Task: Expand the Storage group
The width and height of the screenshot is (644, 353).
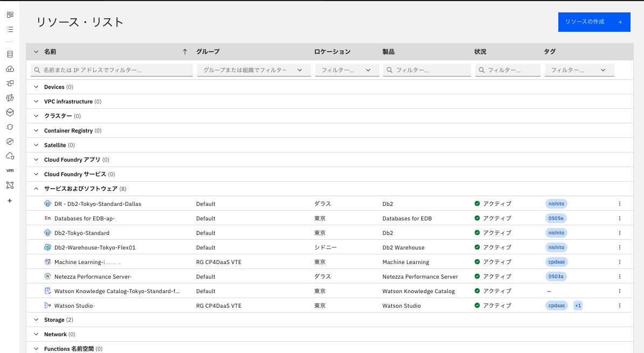Action: [x=36, y=320]
